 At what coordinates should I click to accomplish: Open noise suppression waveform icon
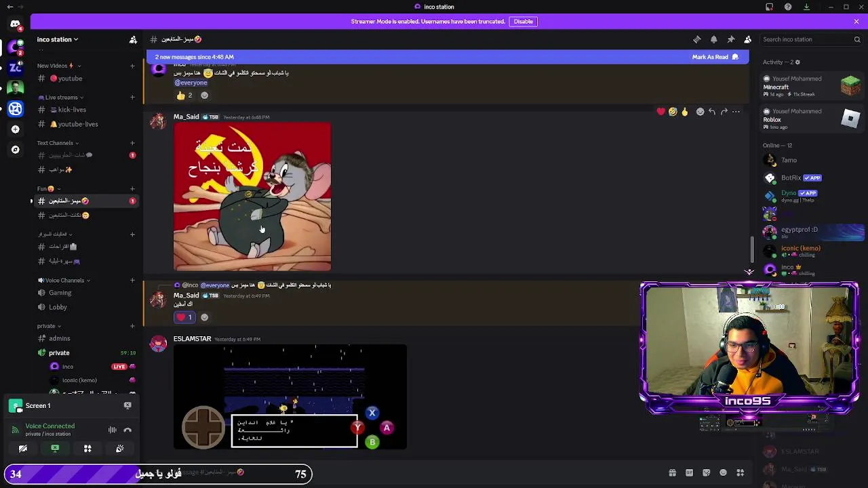click(113, 430)
